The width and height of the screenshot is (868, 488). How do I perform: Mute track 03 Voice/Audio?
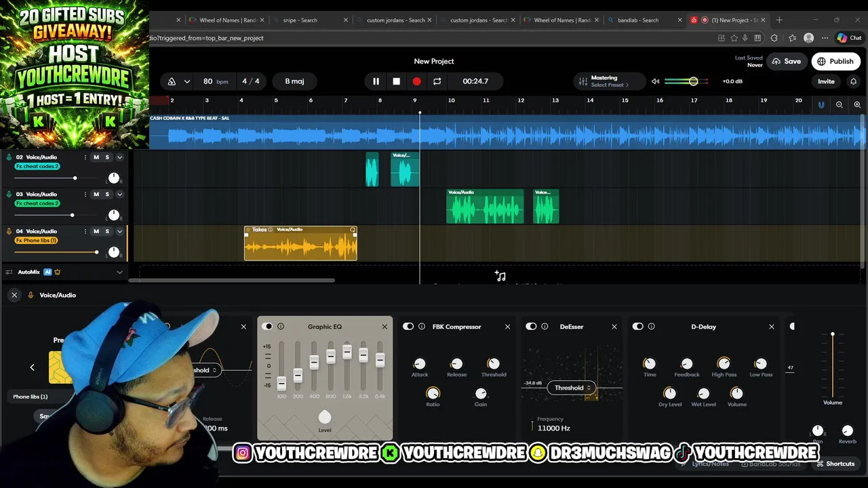96,195
